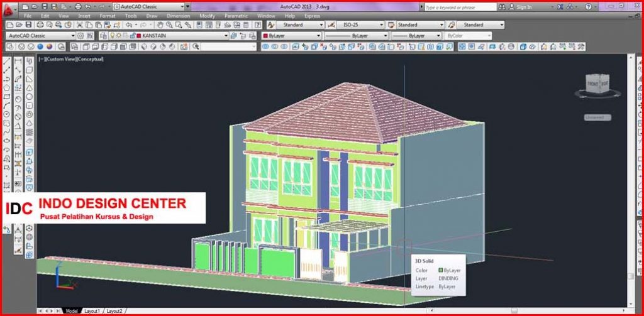644x316 pixels.
Task: Toggle KANSTAIN layer lock padlock
Action: [132, 36]
